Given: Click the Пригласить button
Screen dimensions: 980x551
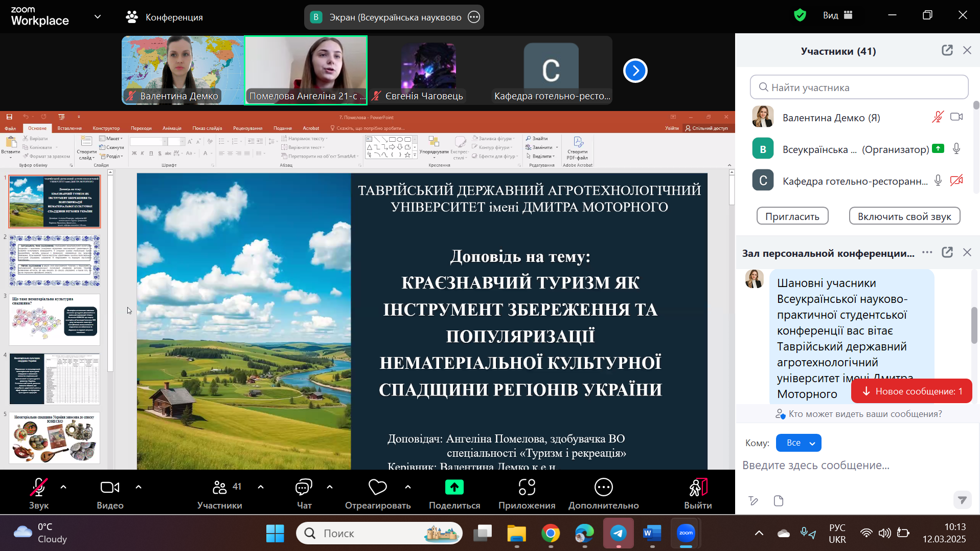Looking at the screenshot, I should tap(792, 216).
